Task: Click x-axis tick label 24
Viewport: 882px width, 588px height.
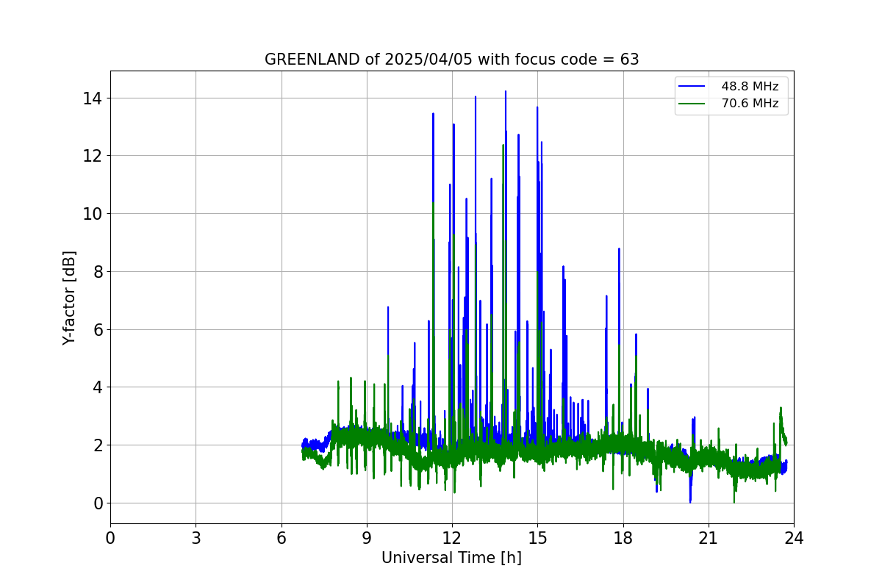Action: click(794, 538)
